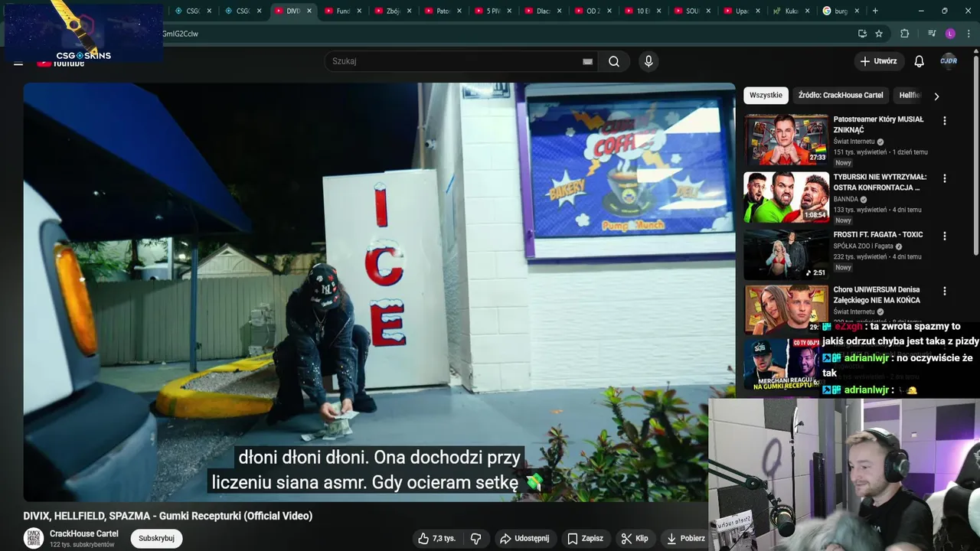This screenshot has width=980, height=551.
Task: Start voice search with microphone icon
Action: [x=648, y=61]
